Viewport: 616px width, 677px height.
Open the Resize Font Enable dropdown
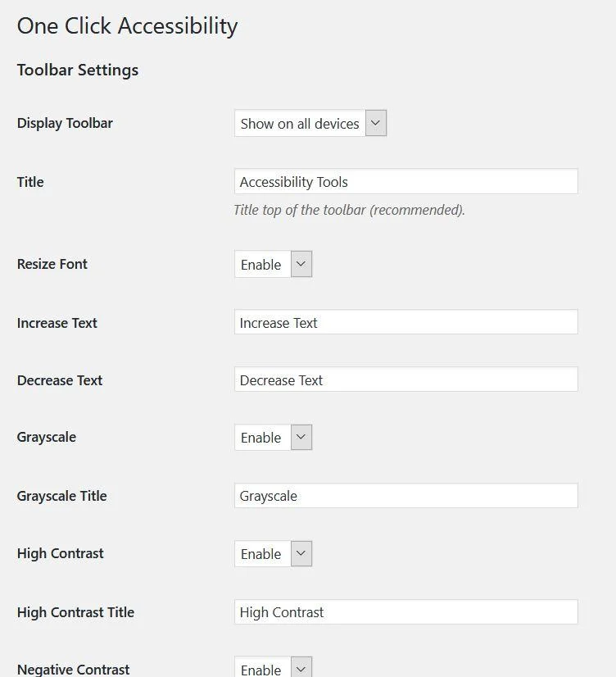click(262, 265)
